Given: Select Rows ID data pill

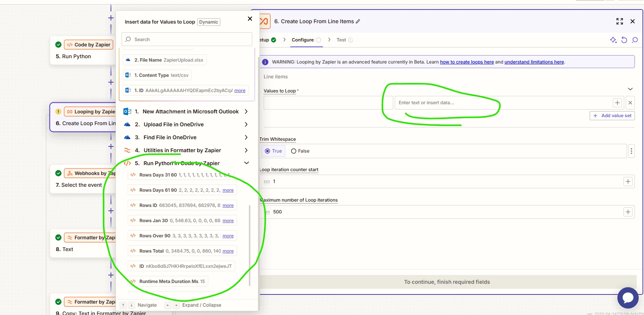Looking at the screenshot, I should 182,205.
